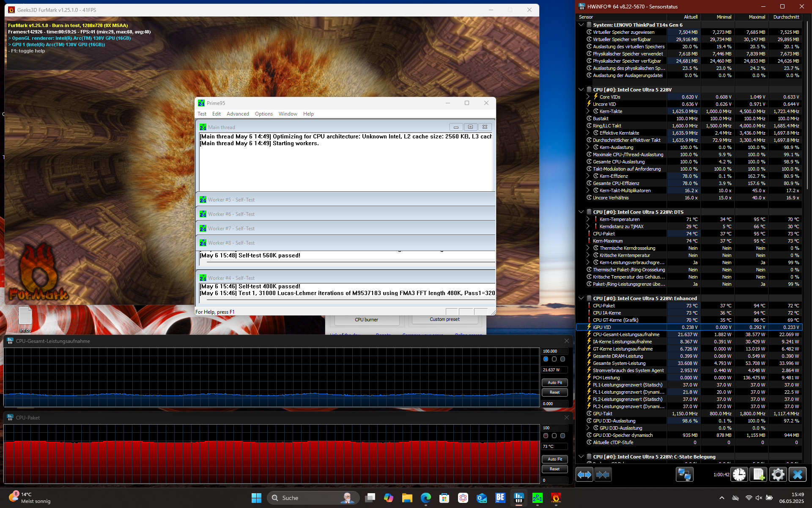Open Microsoft Edge from the taskbar

(426, 498)
